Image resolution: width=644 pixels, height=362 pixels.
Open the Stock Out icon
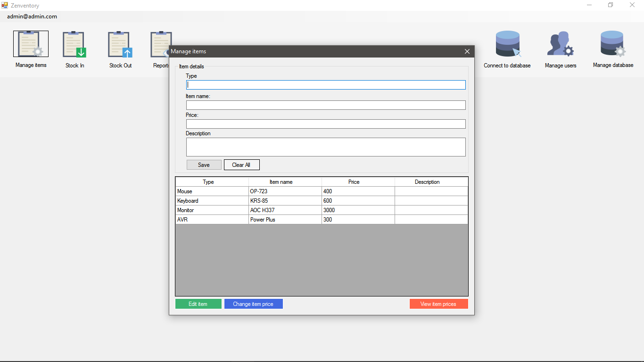[120, 44]
